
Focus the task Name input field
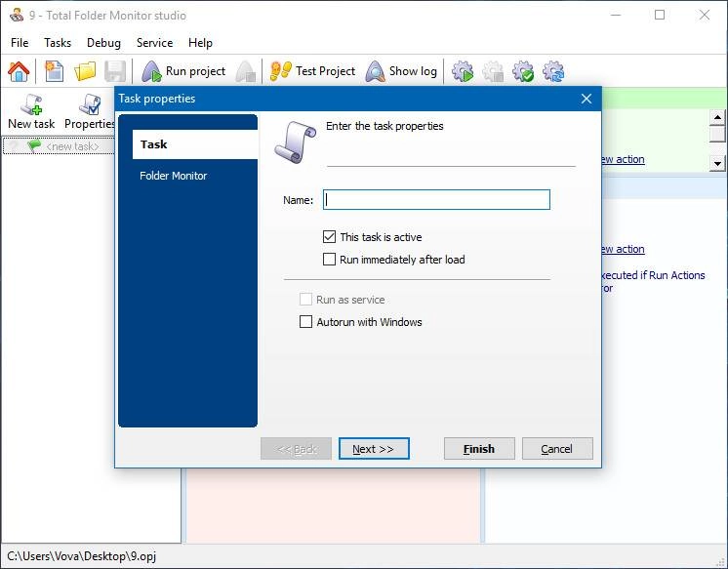[436, 200]
